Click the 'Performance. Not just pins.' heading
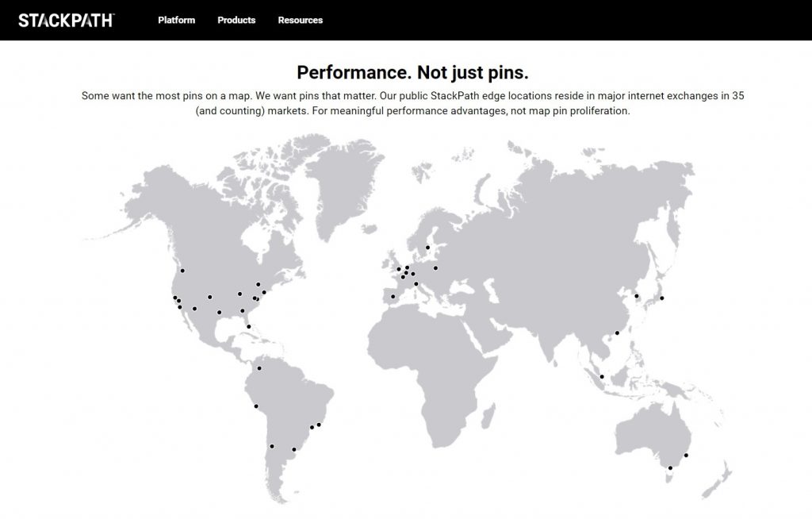The image size is (812, 519). [412, 72]
